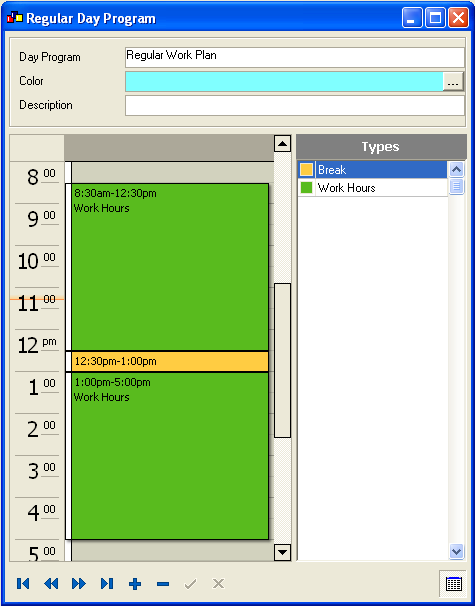Viewport: 475px width, 606px height.
Task: Click the Day Program name field
Action: [295, 57]
